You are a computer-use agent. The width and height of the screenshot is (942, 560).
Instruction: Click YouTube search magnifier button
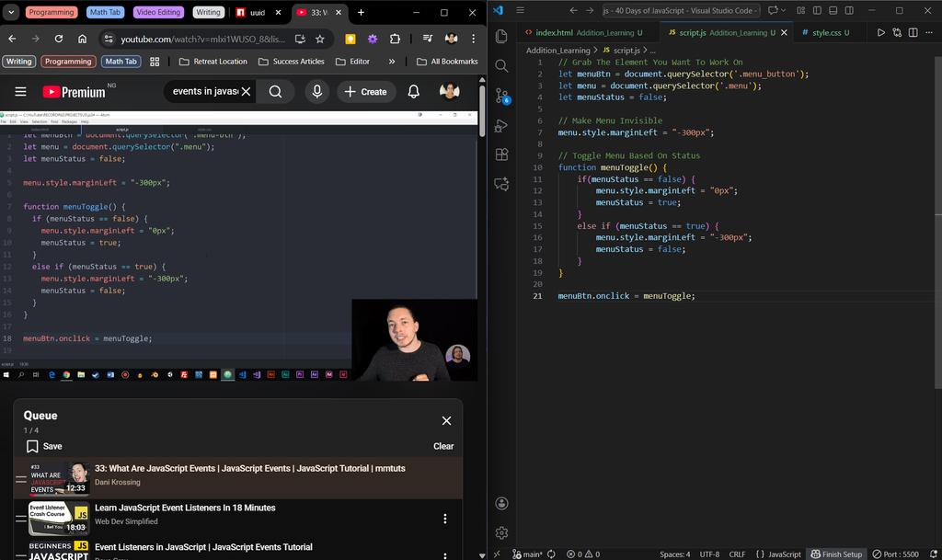pyautogui.click(x=275, y=91)
